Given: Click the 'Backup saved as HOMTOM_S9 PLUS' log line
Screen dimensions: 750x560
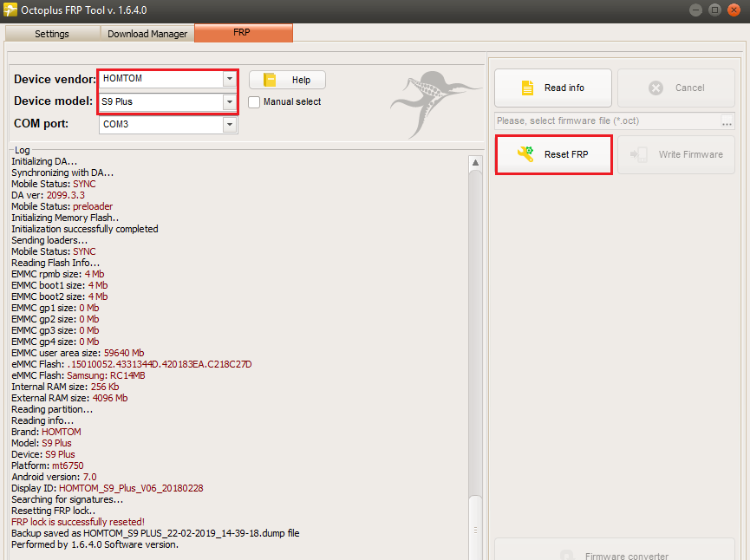Looking at the screenshot, I should click(x=155, y=533).
